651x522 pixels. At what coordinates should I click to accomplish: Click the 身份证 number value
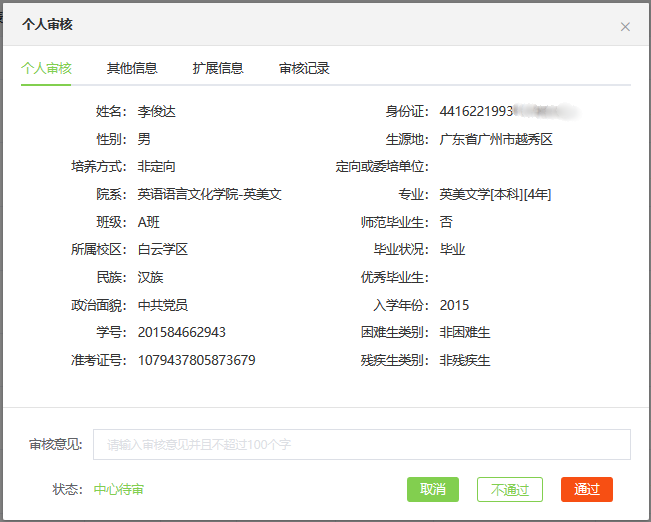[509, 111]
